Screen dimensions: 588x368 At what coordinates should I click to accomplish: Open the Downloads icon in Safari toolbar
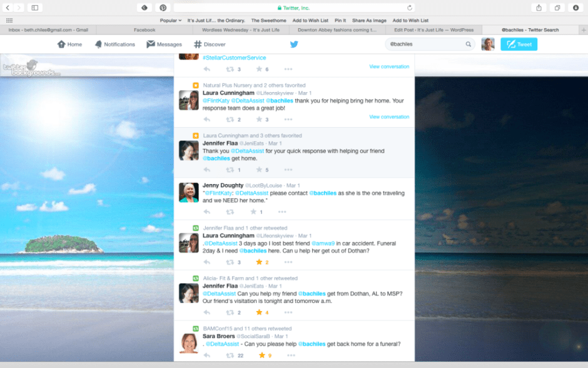575,8
